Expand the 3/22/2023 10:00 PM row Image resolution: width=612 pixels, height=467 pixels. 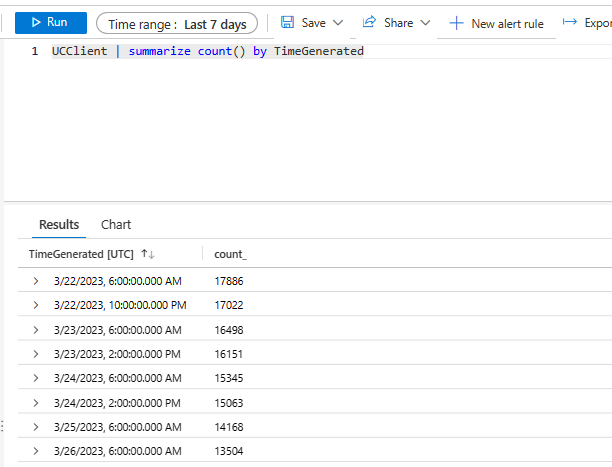click(36, 306)
